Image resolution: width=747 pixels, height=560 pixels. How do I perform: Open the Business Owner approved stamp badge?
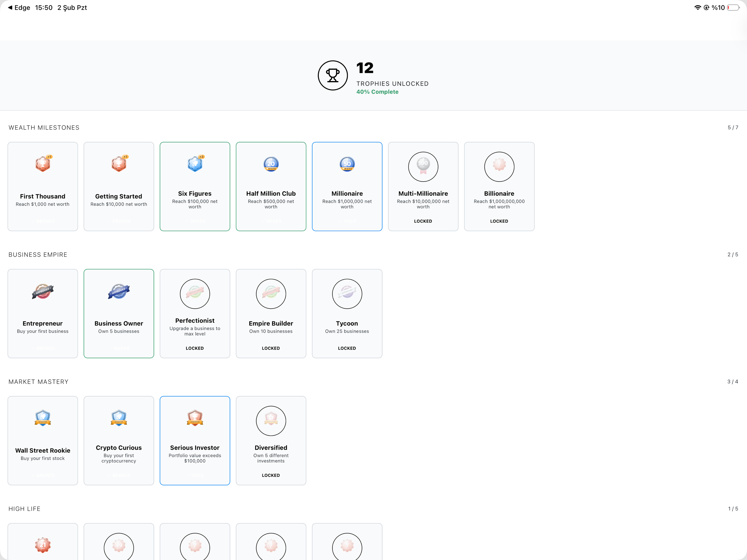click(x=119, y=291)
